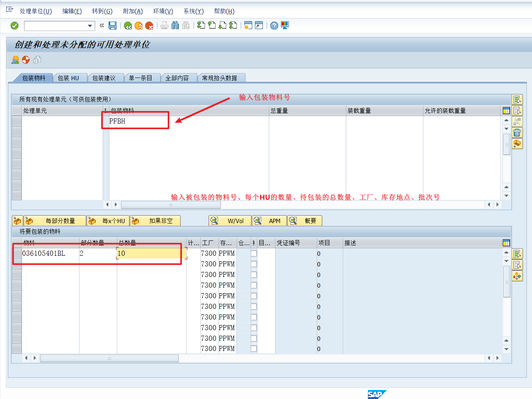Click the 每x个HU button
The image size is (532, 399).
click(108, 221)
